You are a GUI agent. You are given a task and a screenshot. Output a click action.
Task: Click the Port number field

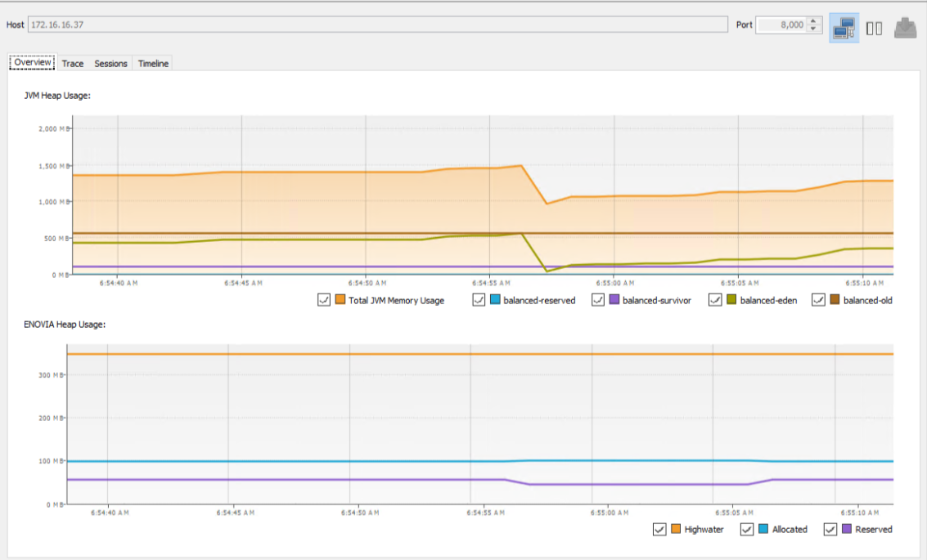pyautogui.click(x=781, y=25)
